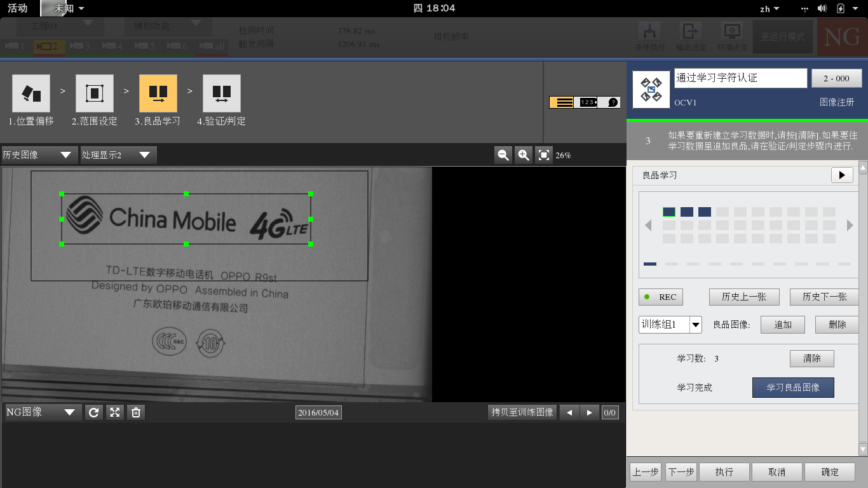Open 输出设定 in top bar

691,36
